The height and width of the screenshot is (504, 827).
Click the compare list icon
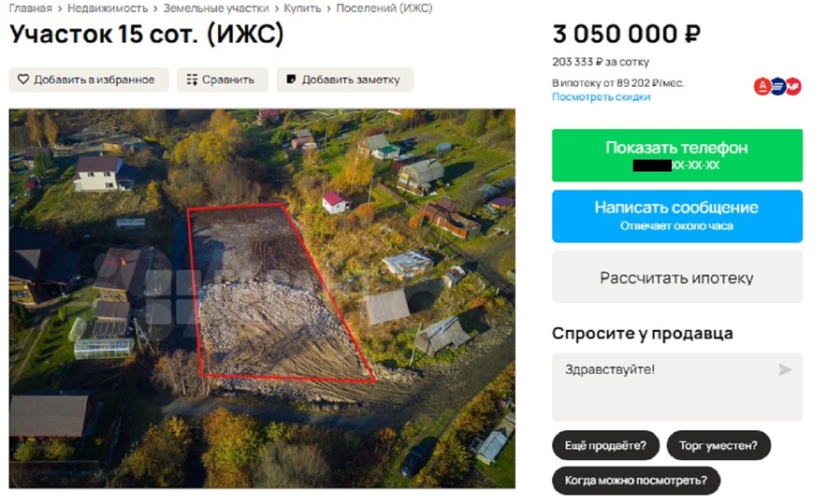(192, 79)
